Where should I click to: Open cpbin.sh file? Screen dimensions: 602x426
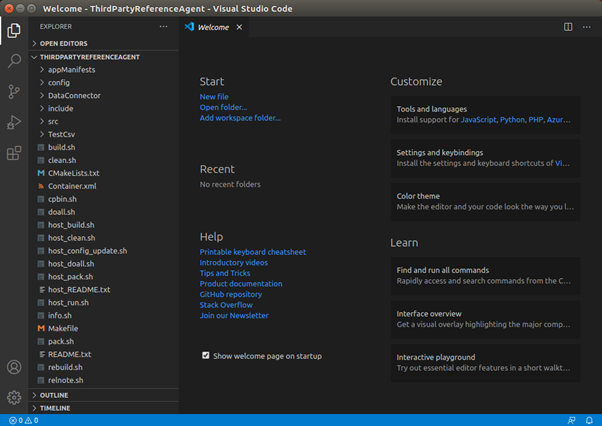[104, 199]
